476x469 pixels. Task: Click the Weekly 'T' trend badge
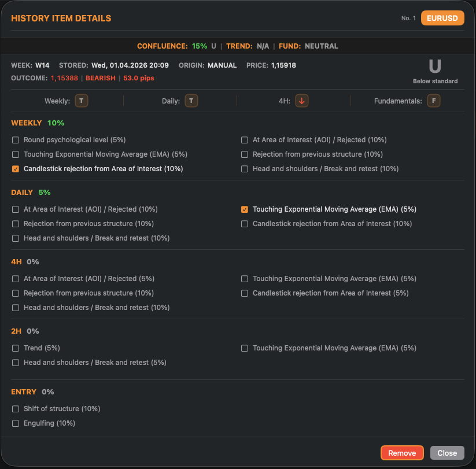point(82,101)
